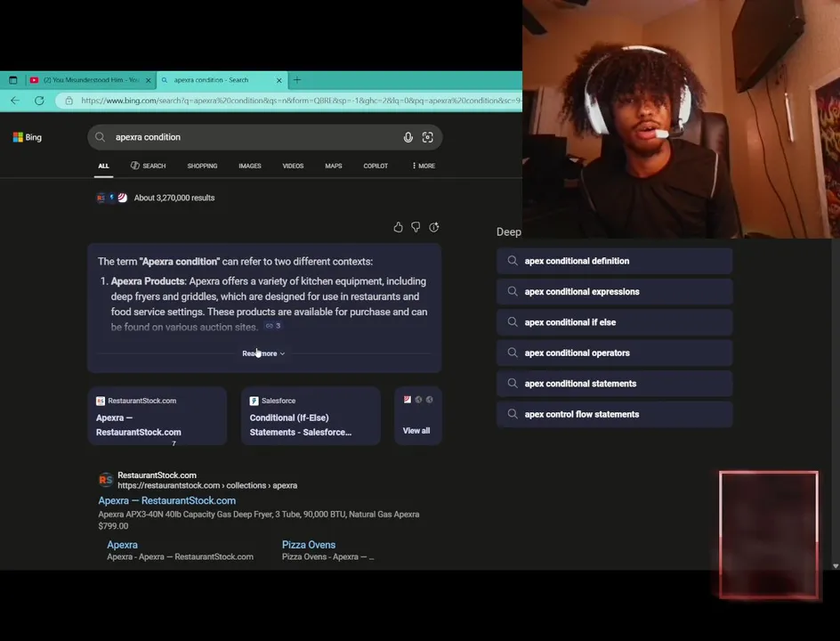Expand the MORE menu
840x641 pixels.
coord(424,166)
